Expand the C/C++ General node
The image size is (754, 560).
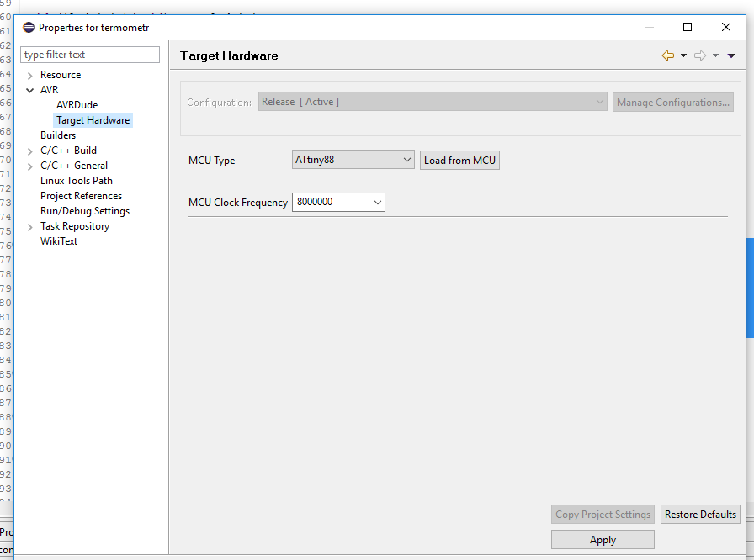pyautogui.click(x=30, y=166)
